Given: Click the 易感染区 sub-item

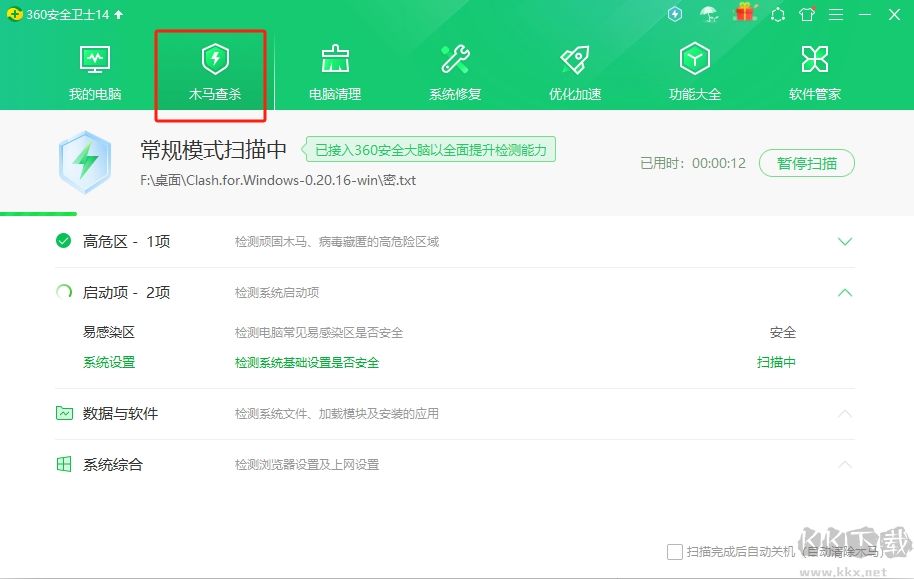Looking at the screenshot, I should [x=109, y=332].
